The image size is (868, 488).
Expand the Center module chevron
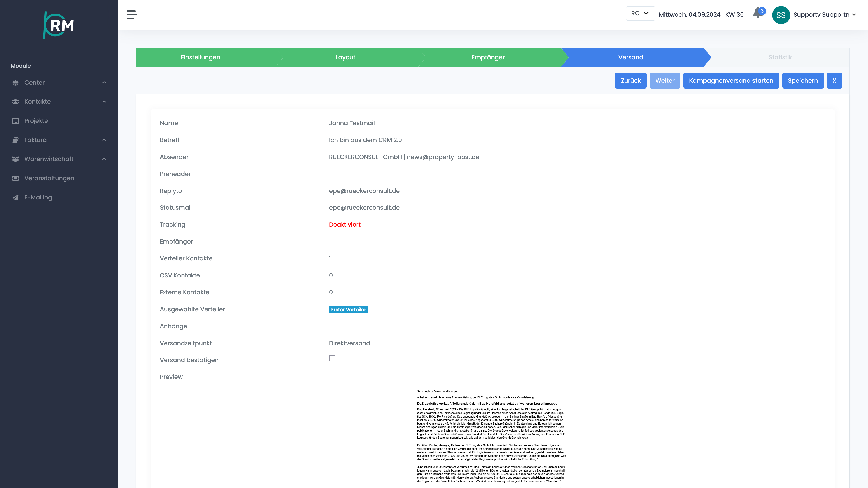104,82
